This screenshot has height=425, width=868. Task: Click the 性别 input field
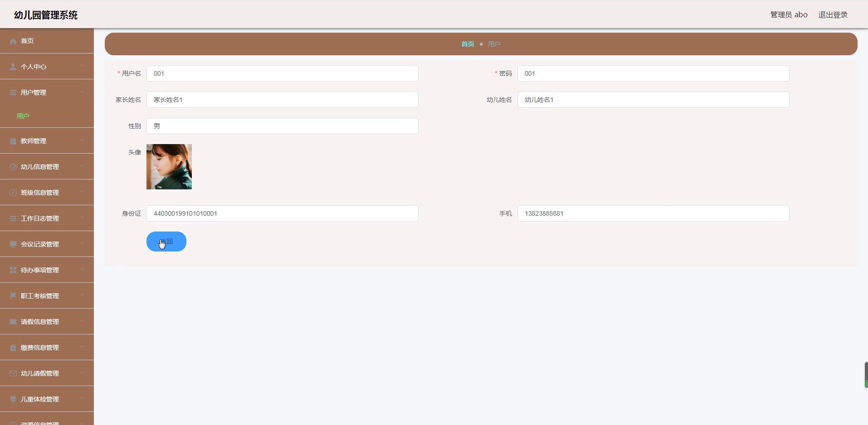pyautogui.click(x=282, y=126)
